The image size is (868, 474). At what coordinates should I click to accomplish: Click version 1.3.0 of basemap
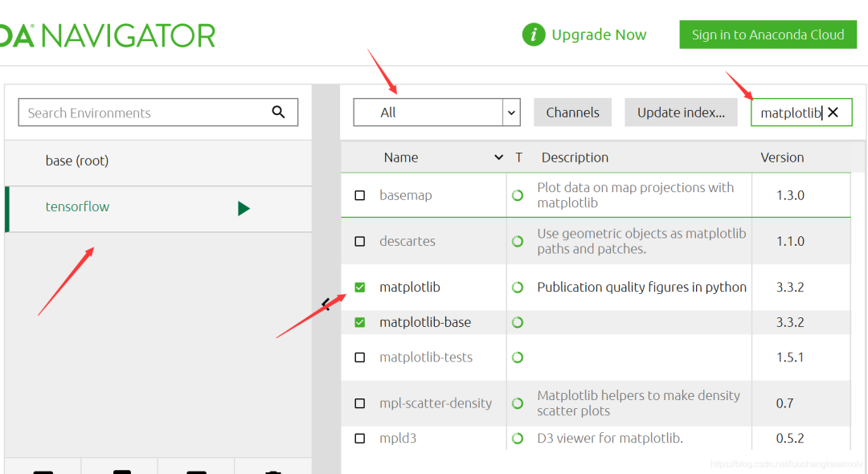(x=790, y=195)
